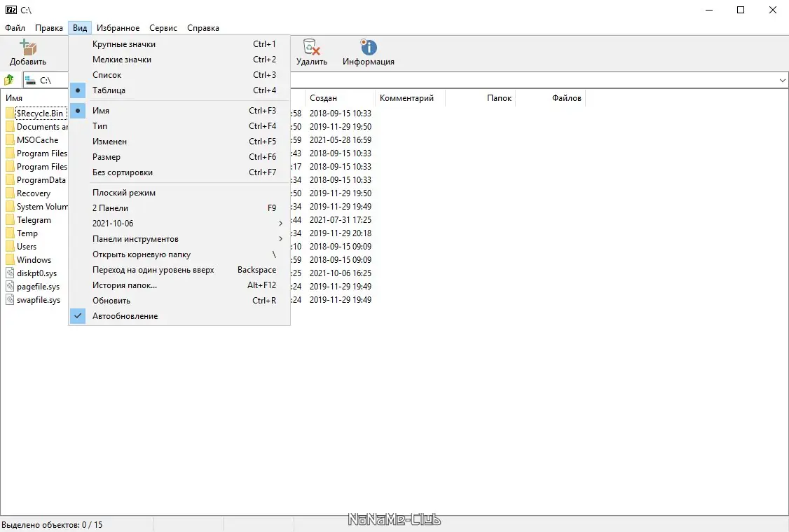The width and height of the screenshot is (789, 532).
Task: Select the MSOCache folder icon
Action: tap(10, 140)
